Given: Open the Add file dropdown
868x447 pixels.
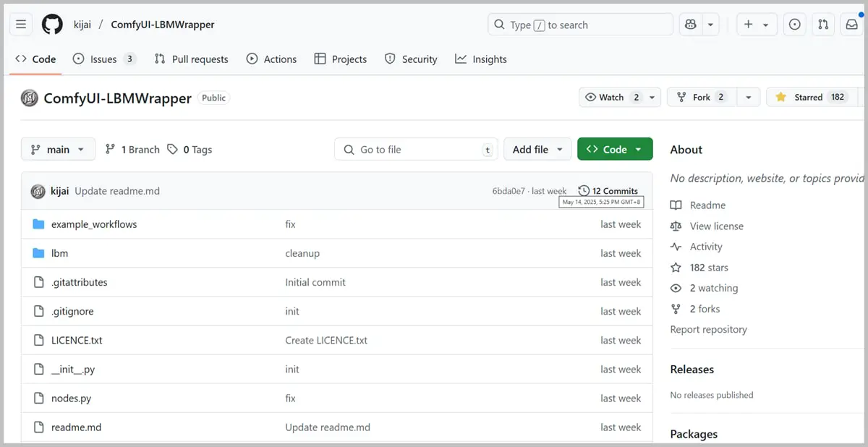Looking at the screenshot, I should (x=537, y=149).
